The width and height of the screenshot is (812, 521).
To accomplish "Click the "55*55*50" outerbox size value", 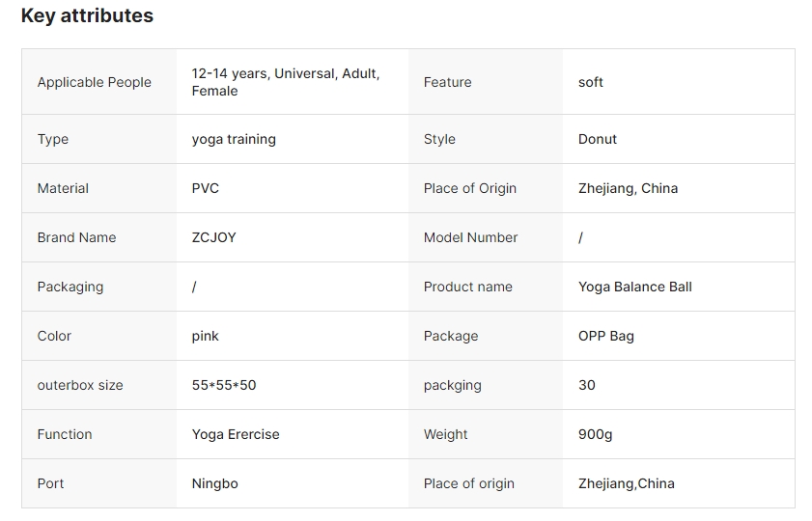I will pyautogui.click(x=224, y=385).
